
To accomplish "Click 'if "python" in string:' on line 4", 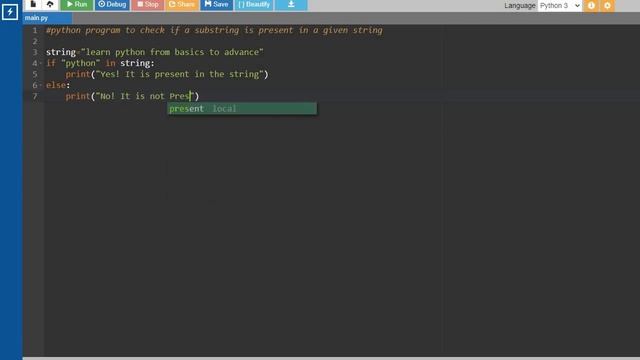I will pyautogui.click(x=100, y=63).
